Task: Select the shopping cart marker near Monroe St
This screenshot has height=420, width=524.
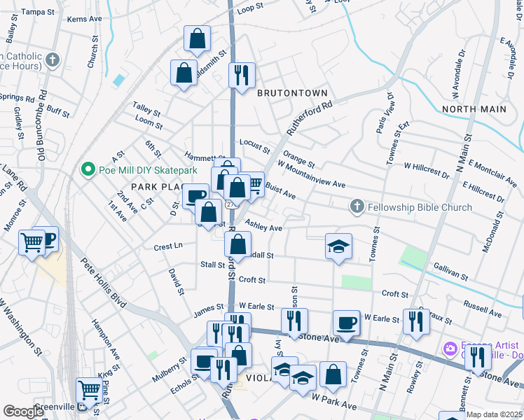Action: point(33,243)
